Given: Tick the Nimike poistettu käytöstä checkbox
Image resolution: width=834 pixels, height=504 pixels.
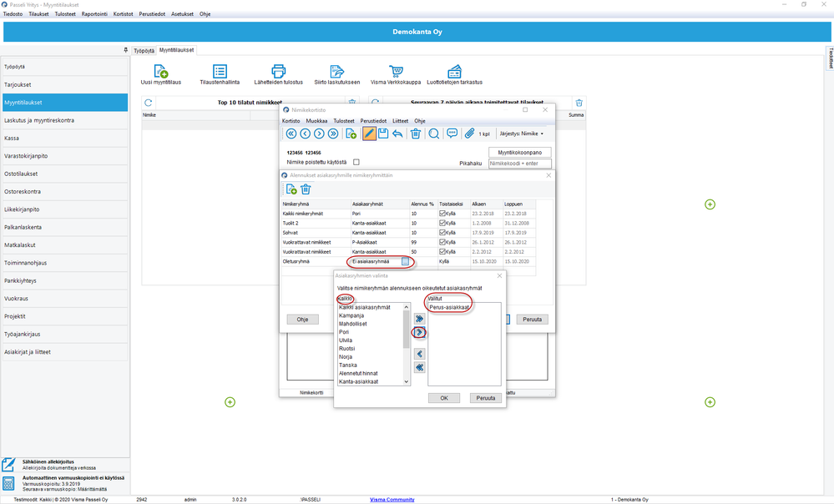Looking at the screenshot, I should click(x=356, y=162).
